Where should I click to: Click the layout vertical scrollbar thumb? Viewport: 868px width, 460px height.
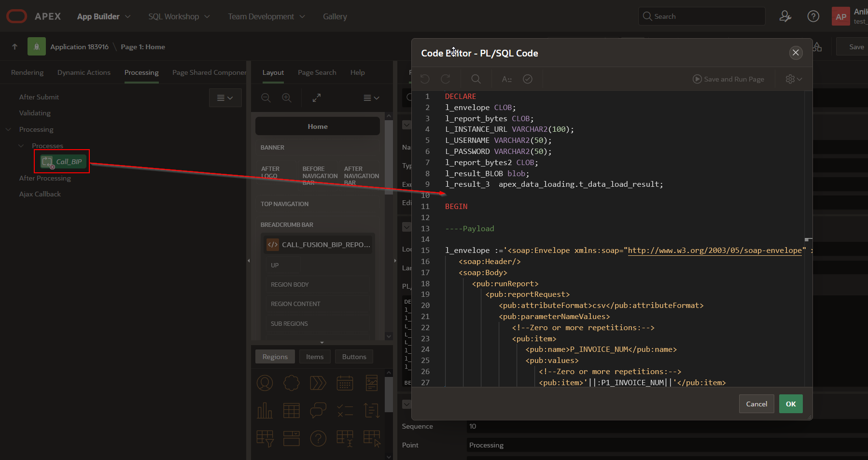(x=389, y=157)
